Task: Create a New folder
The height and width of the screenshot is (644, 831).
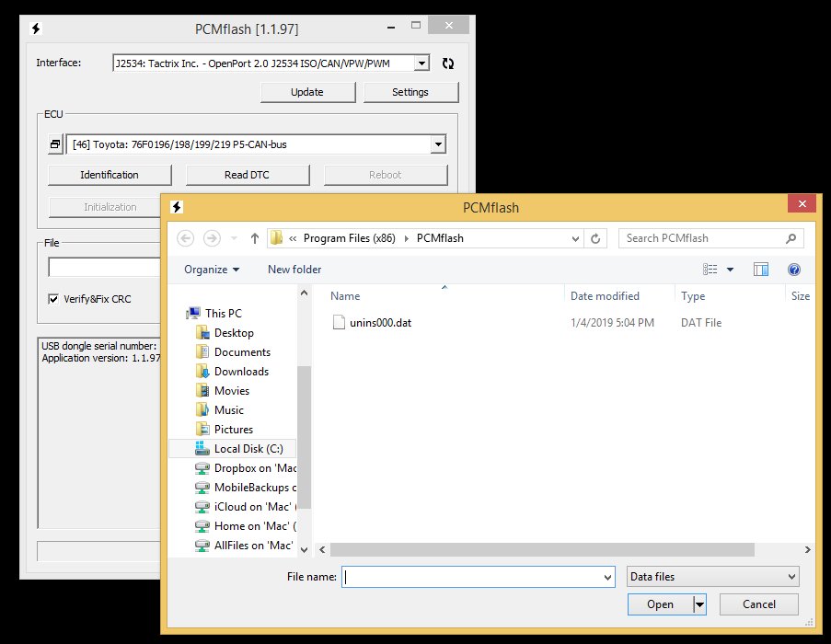Action: tap(294, 270)
